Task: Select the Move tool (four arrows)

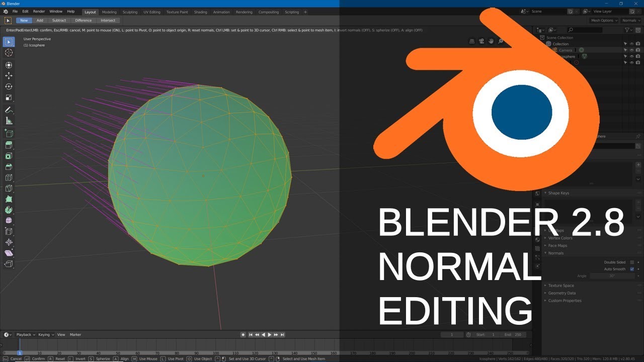Action: click(x=9, y=75)
